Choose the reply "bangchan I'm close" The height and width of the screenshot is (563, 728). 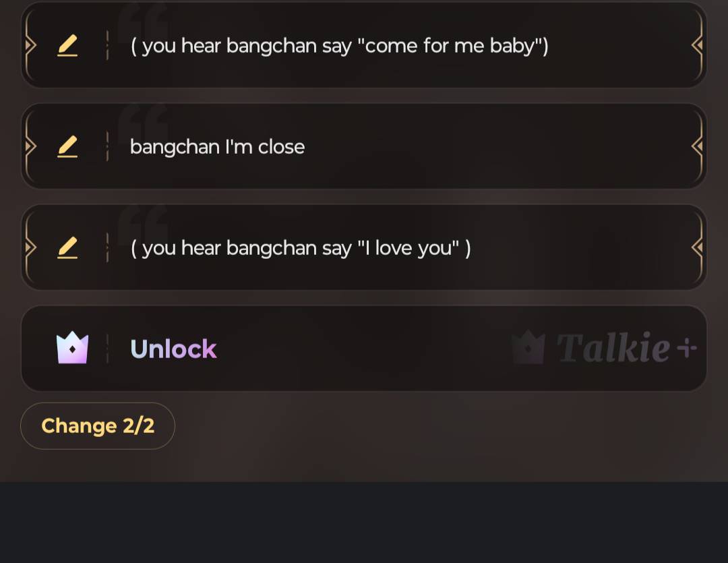[217, 147]
